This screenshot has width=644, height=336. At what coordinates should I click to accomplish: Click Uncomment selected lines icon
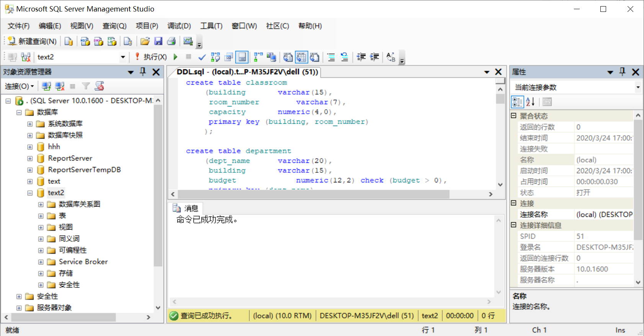click(345, 57)
